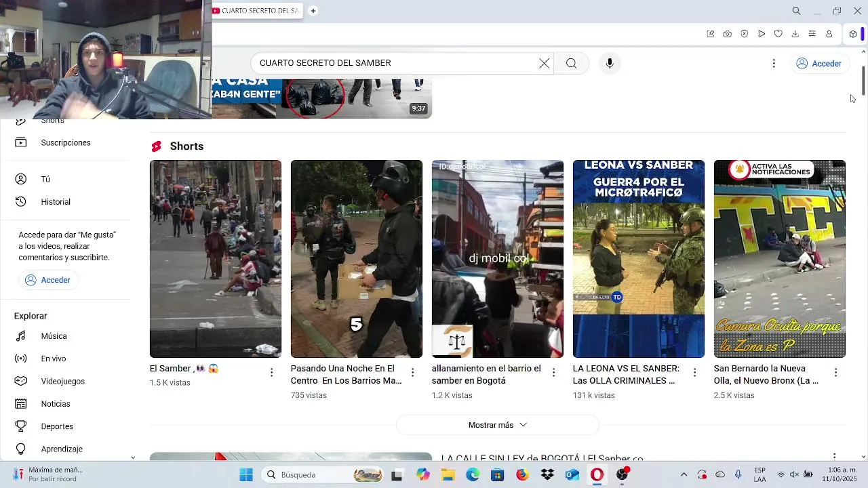Open Videojuegos under Explorar
868x488 pixels.
click(x=62, y=381)
